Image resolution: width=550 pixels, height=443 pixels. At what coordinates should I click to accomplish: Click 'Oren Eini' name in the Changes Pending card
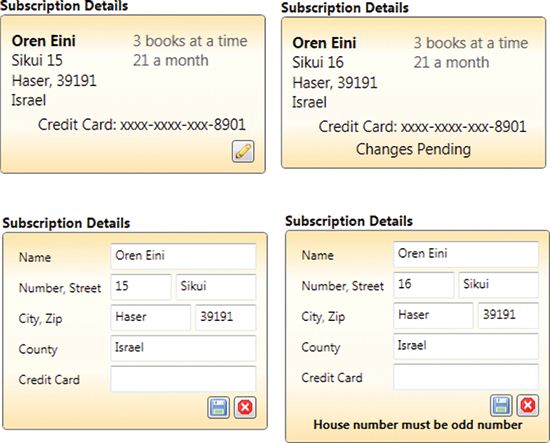tap(324, 43)
